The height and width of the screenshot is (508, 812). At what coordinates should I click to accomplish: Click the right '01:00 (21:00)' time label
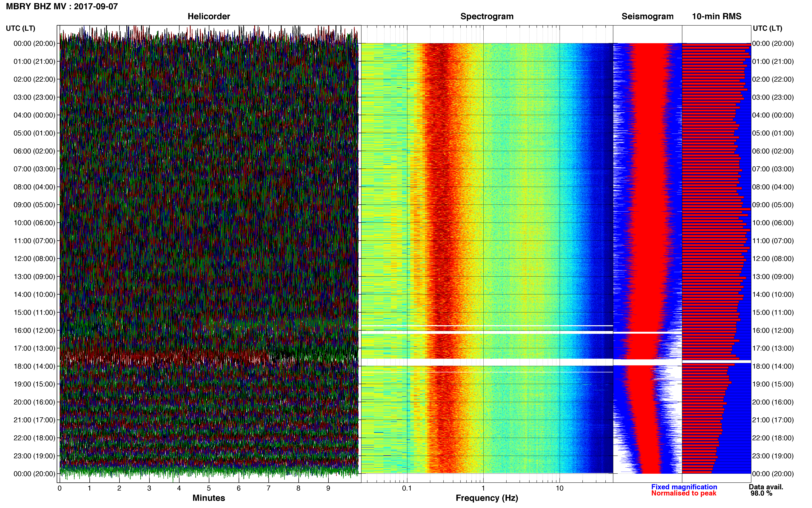[x=773, y=62]
